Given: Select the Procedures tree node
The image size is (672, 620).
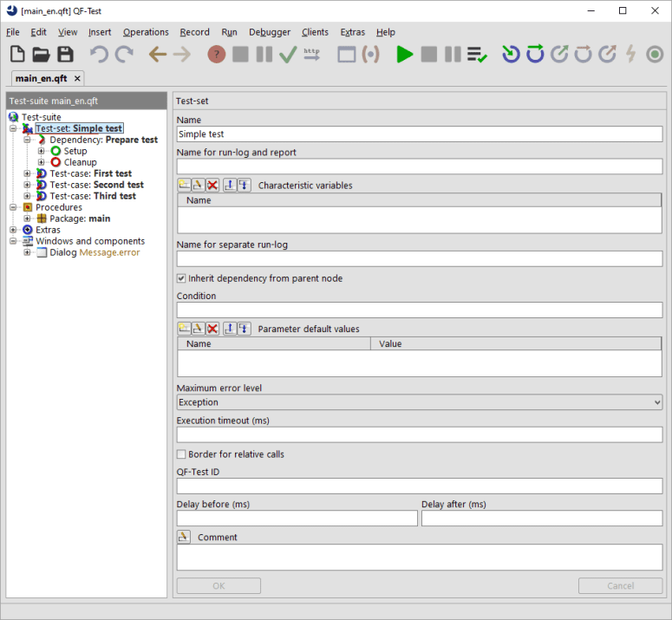Looking at the screenshot, I should (59, 207).
